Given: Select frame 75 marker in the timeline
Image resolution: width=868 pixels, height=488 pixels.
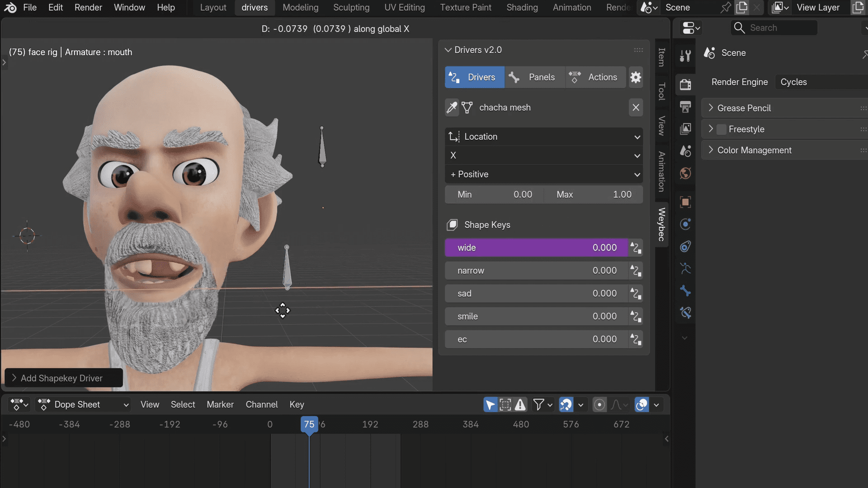Looking at the screenshot, I should [x=309, y=424].
